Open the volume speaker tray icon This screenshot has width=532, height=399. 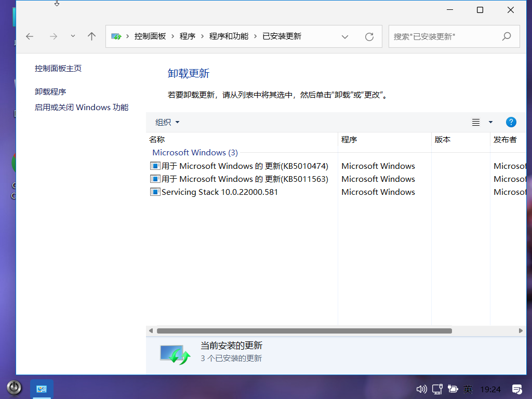pyautogui.click(x=421, y=389)
